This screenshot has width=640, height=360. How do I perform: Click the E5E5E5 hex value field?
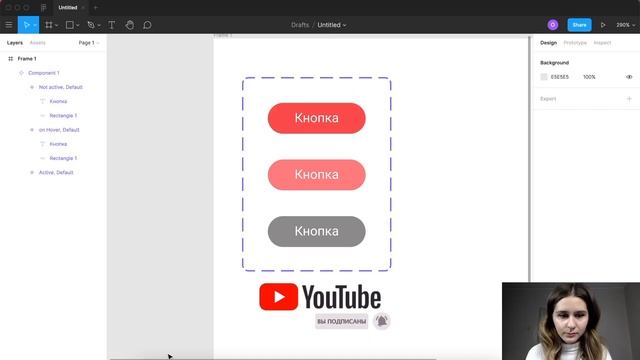point(560,77)
